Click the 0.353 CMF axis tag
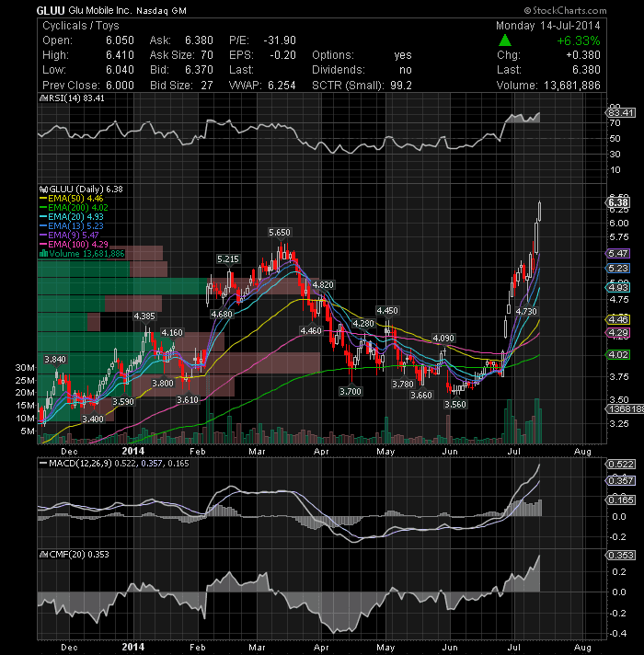The width and height of the screenshot is (644, 655). pyautogui.click(x=621, y=555)
